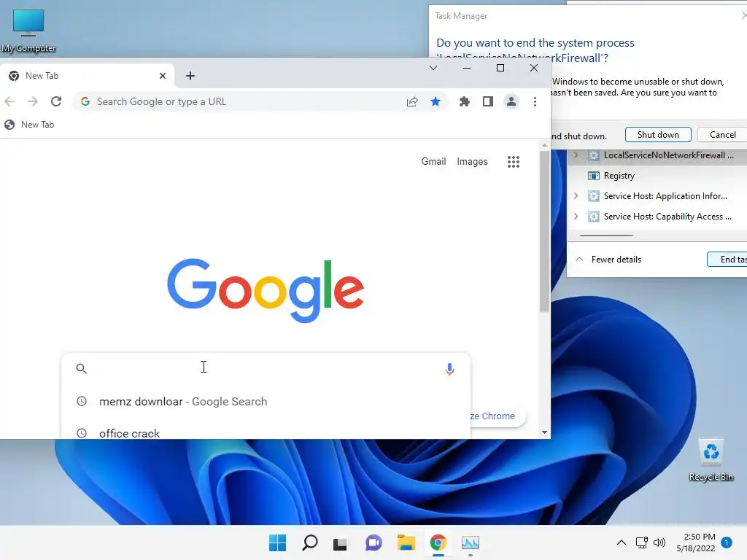Image resolution: width=747 pixels, height=560 pixels.
Task: Click the volume tray icon
Action: coord(659,542)
